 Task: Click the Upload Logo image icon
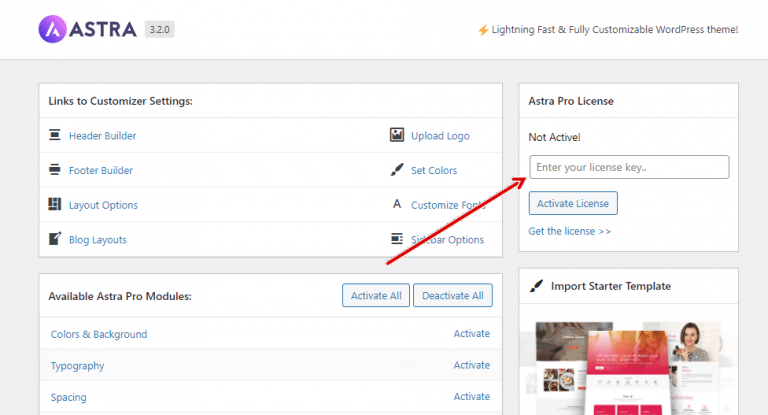tap(397, 135)
